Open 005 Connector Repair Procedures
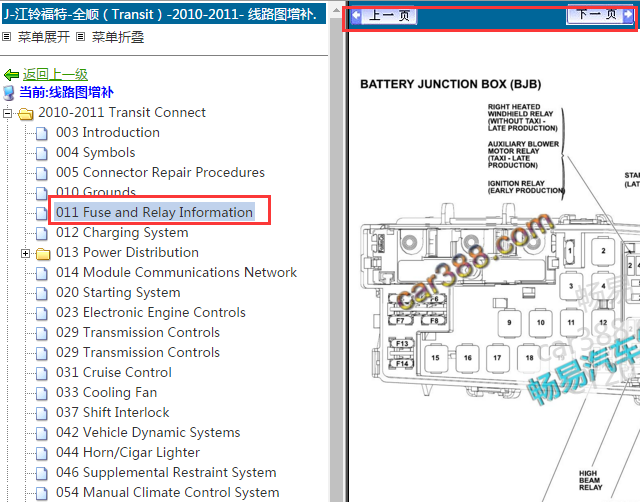640x502 pixels. (160, 173)
